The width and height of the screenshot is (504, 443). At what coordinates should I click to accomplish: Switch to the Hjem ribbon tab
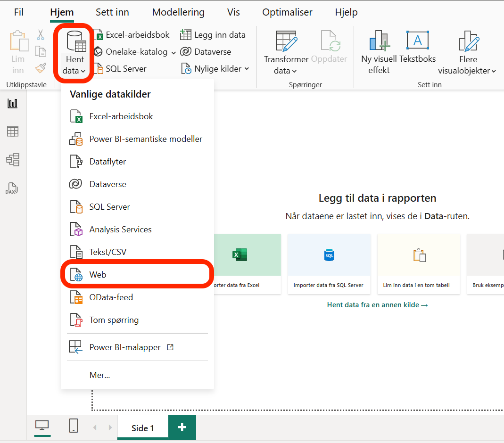pyautogui.click(x=62, y=12)
